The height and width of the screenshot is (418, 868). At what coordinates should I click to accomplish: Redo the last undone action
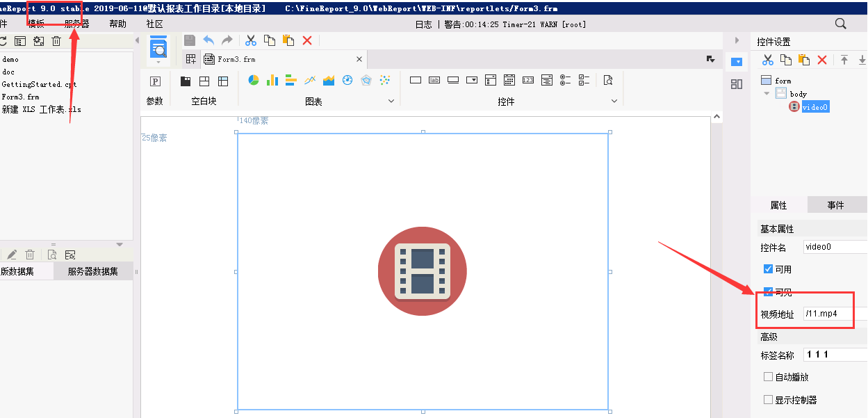click(227, 40)
